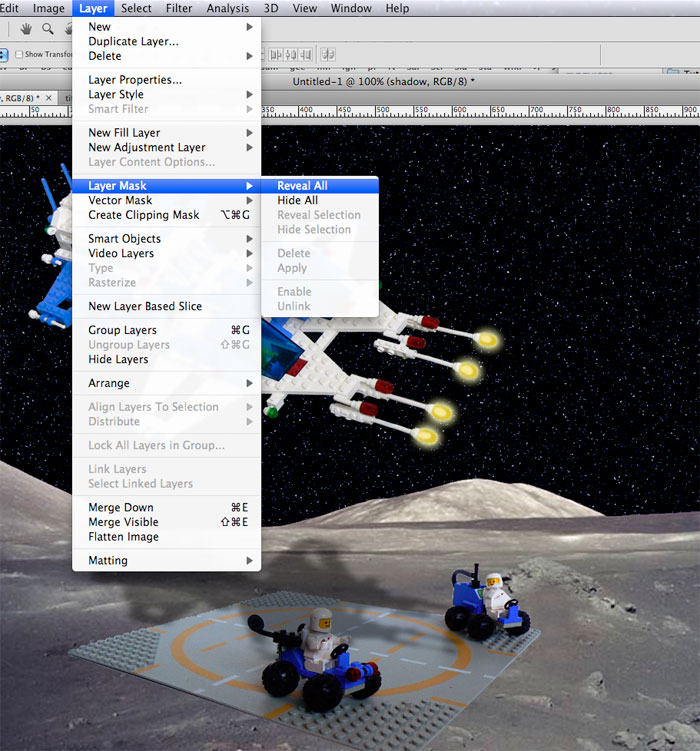Click the horizontal ruler above the canvas
Image resolution: width=700 pixels, height=751 pixels.
tap(479, 111)
